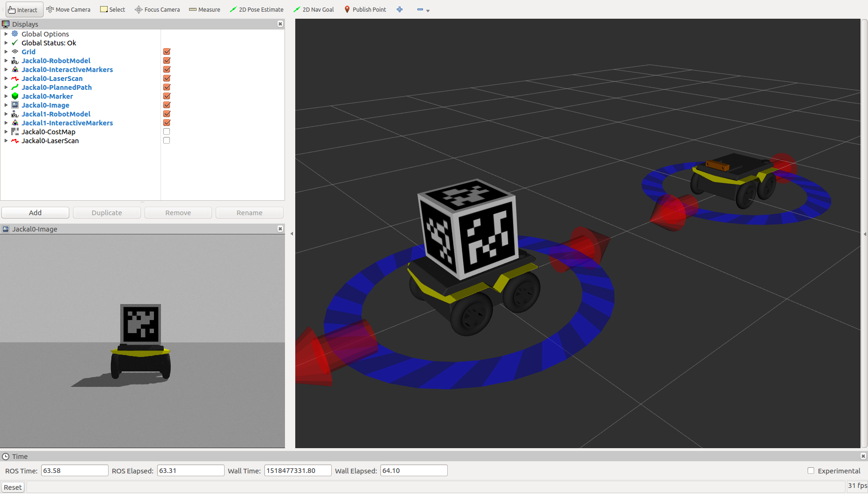868x494 pixels.
Task: Activate the Focus Camera tool
Action: click(x=157, y=9)
